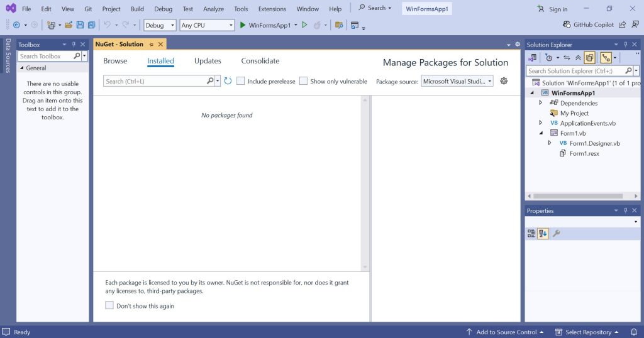Switch to the Browse tab

[x=115, y=61]
